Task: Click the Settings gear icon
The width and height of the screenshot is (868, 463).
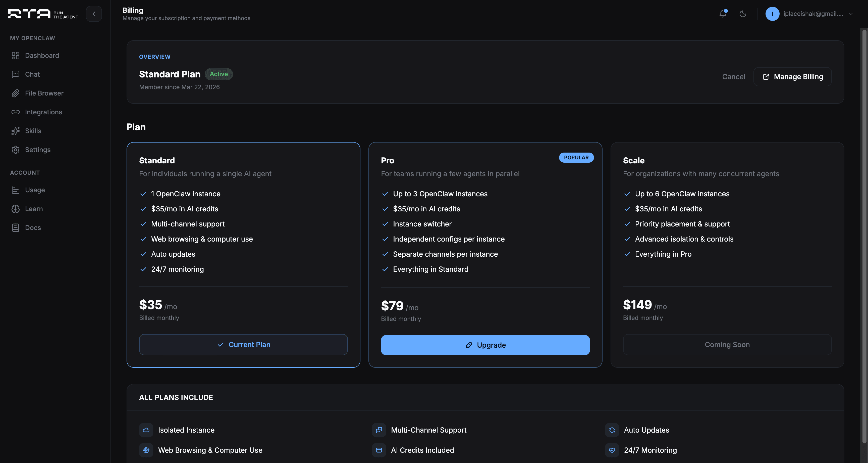Action: click(x=16, y=150)
